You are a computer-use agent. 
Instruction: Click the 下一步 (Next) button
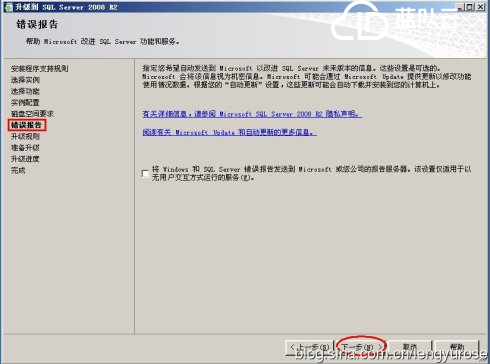[x=361, y=347]
